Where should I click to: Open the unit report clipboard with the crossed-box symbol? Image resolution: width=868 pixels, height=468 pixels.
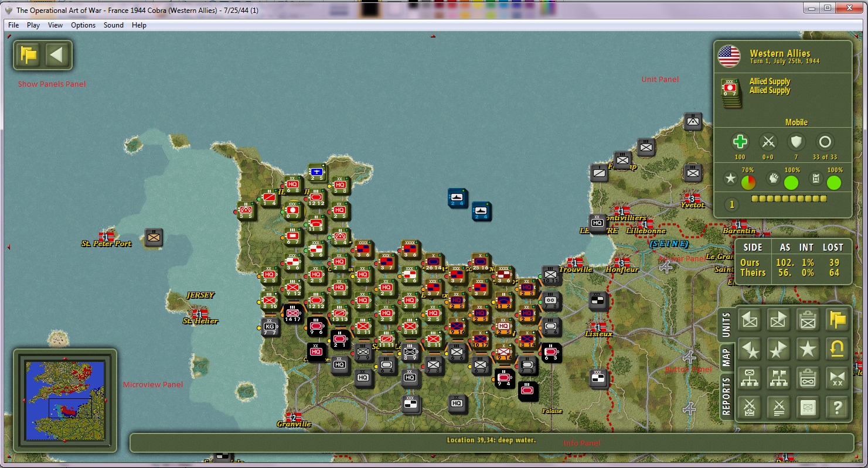808,320
